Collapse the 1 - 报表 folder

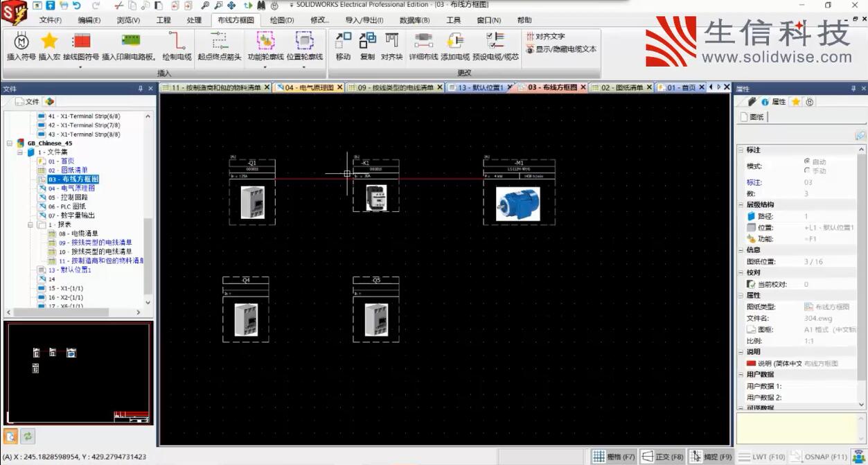pyautogui.click(x=29, y=225)
